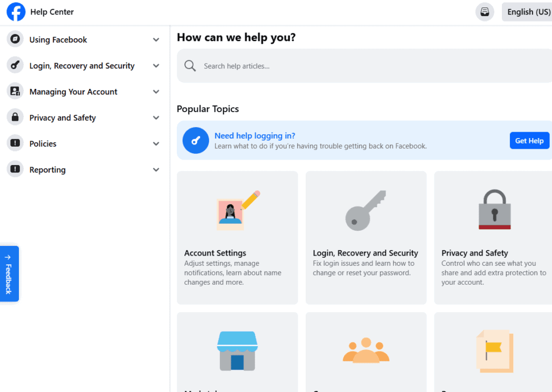Click the Privacy and Safety lock icon in sidebar
Viewport: 552px width, 392px height.
pos(15,118)
